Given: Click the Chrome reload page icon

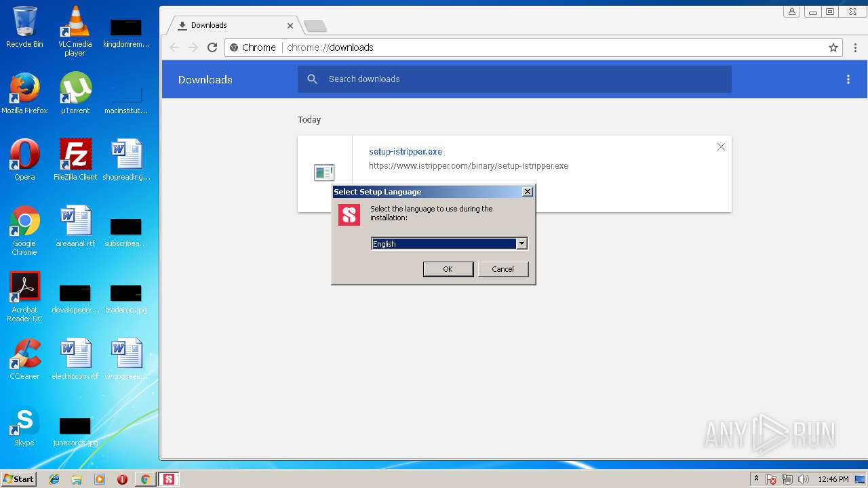Looking at the screenshot, I should click(212, 47).
